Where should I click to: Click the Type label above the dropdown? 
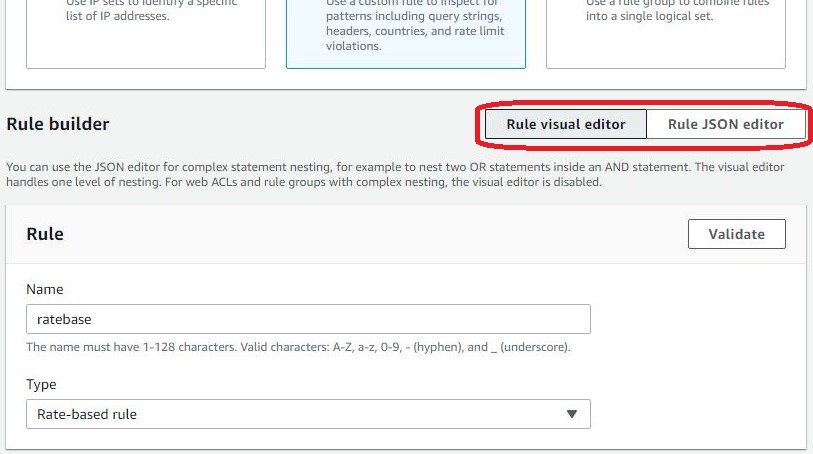point(41,384)
